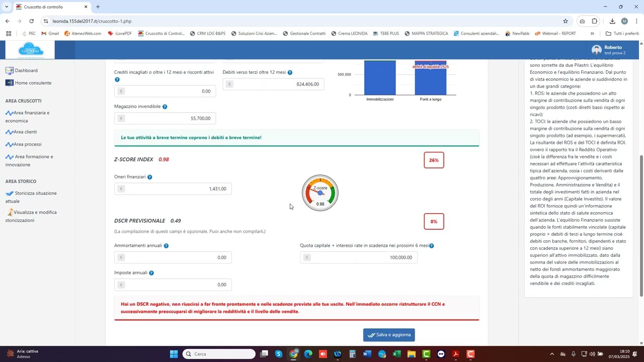Go to Area clienti section
Screen dimensions: 644x362
(25, 132)
